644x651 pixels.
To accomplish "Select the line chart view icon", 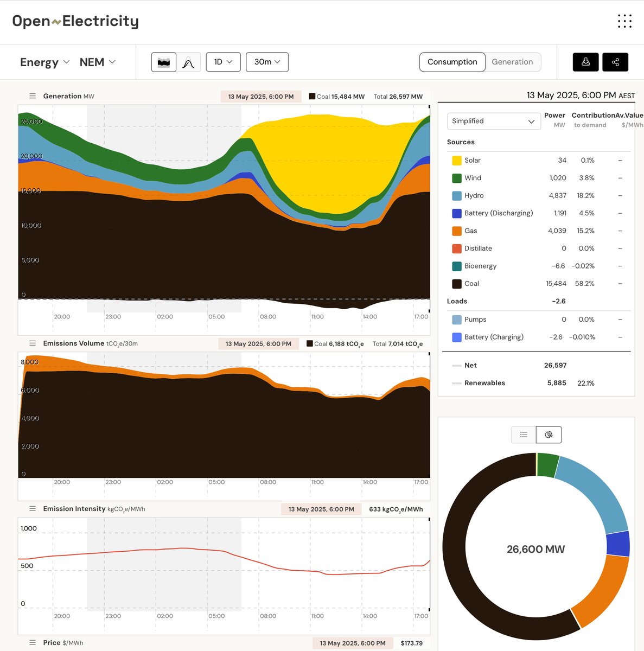I will click(x=188, y=62).
